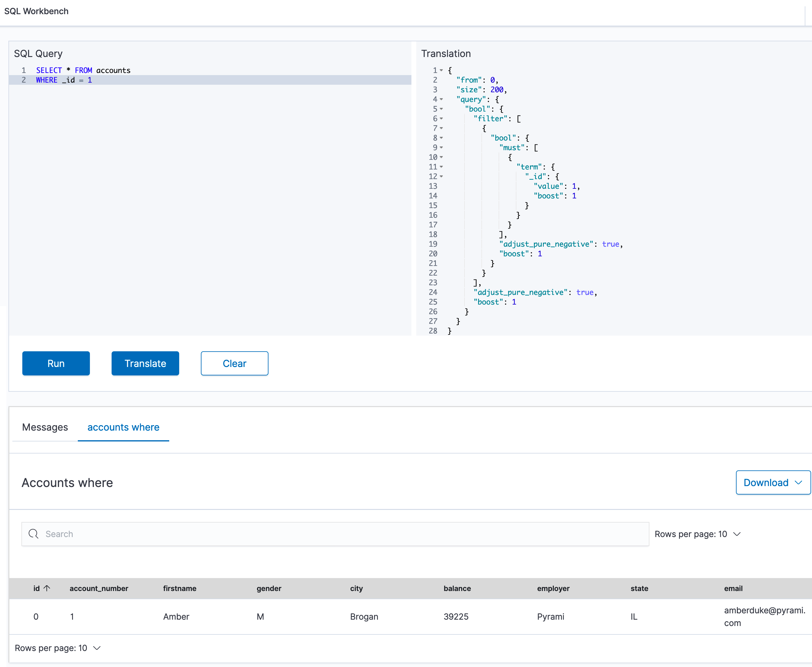Screen dimensions: 812x667
Task: Fold the "must" array on line 9
Action: coord(441,147)
